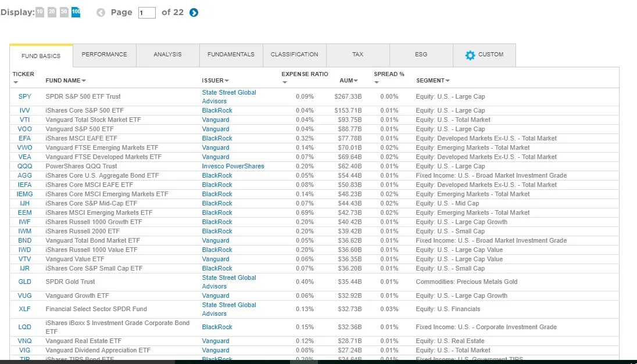Click the page number input field

pos(146,13)
